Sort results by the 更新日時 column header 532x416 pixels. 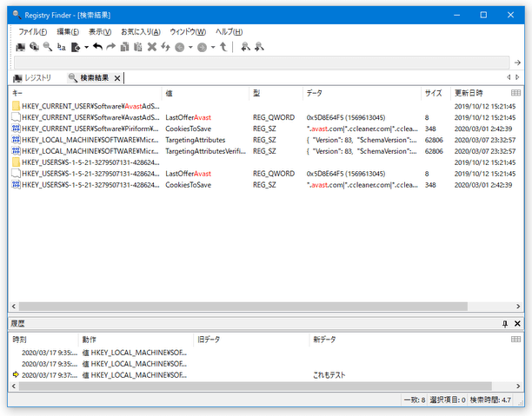(480, 93)
